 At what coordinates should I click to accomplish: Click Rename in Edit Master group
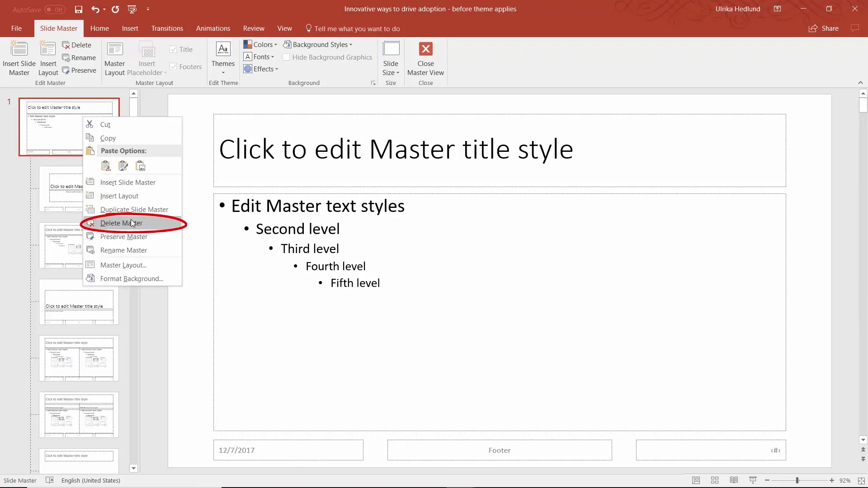click(x=79, y=58)
